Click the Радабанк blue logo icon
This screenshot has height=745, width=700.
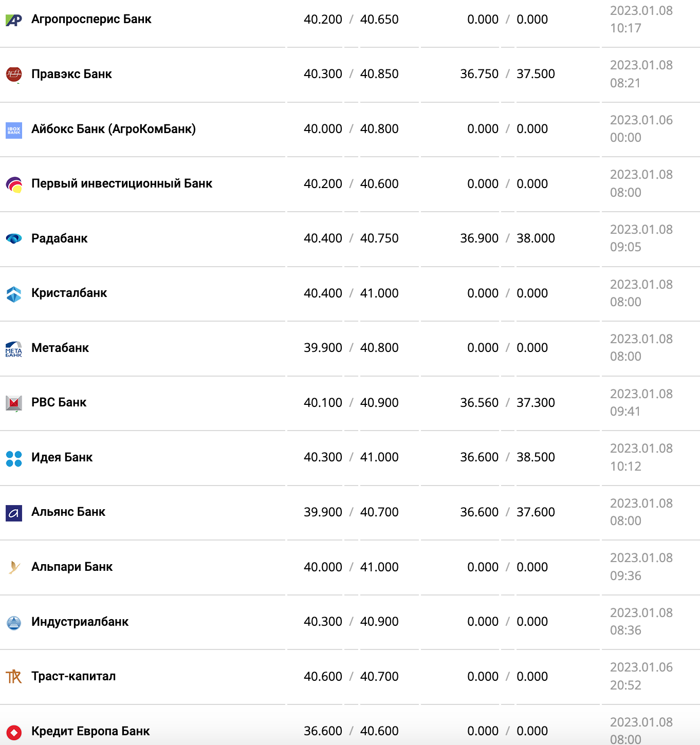14,239
